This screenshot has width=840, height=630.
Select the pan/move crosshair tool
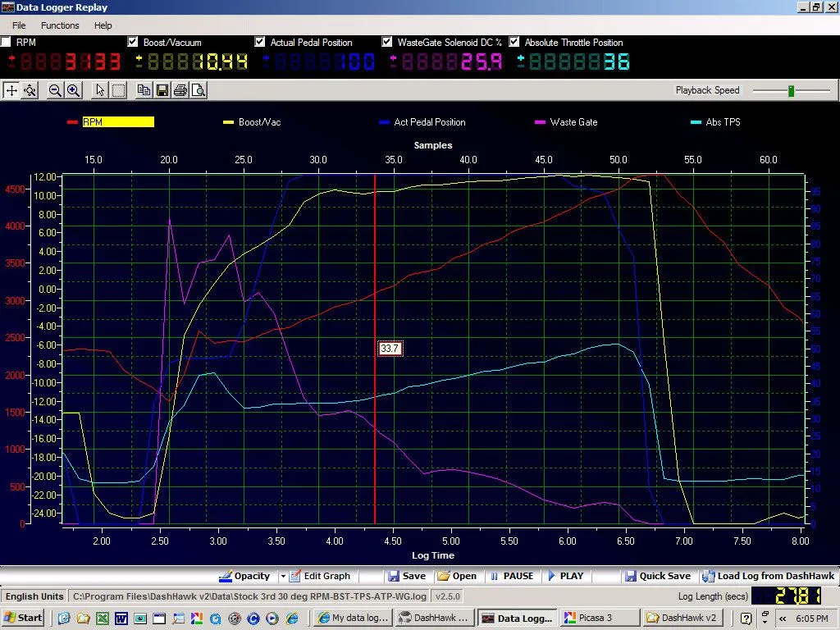11,90
